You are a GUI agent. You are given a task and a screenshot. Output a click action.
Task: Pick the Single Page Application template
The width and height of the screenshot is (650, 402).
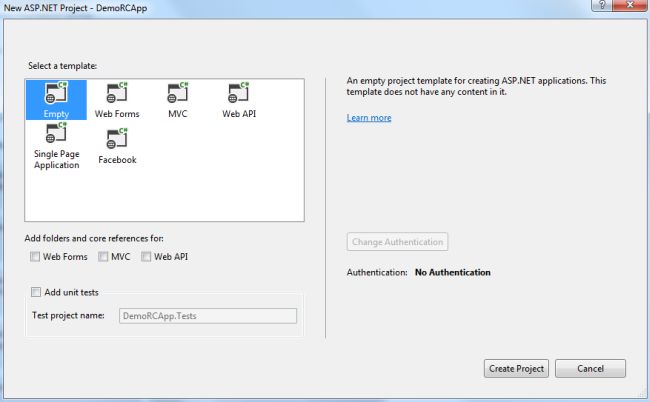(x=56, y=146)
